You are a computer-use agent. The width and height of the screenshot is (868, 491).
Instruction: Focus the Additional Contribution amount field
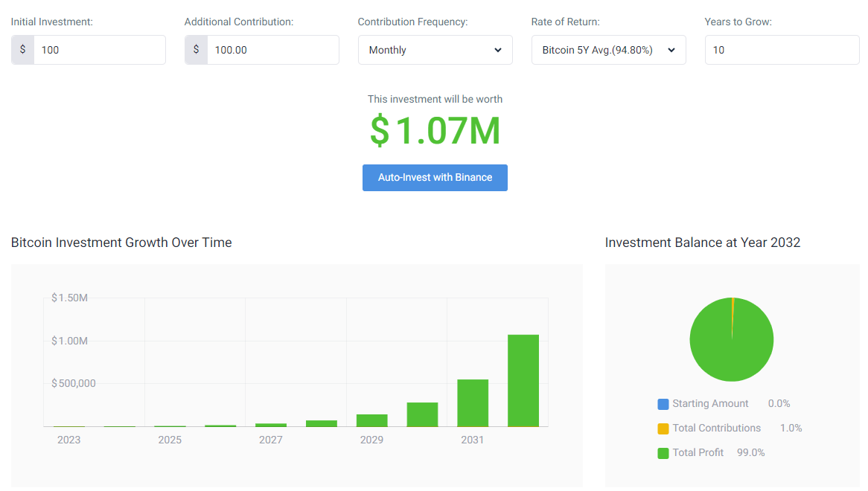click(x=273, y=50)
